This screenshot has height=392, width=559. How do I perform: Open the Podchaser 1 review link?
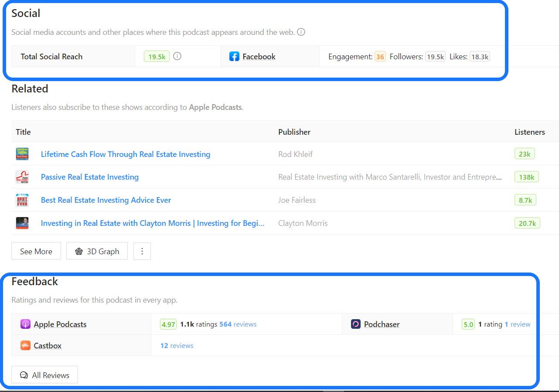pyautogui.click(x=518, y=324)
